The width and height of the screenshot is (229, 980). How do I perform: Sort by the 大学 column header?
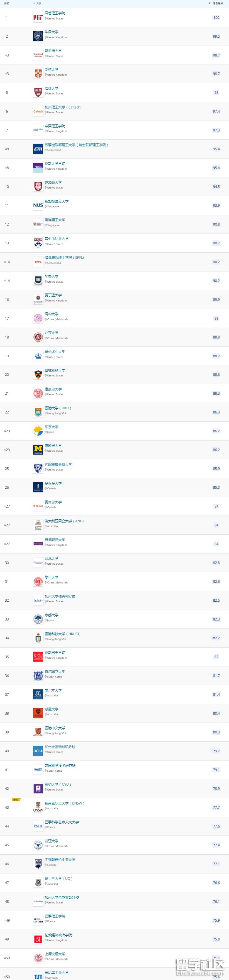coord(37,3)
